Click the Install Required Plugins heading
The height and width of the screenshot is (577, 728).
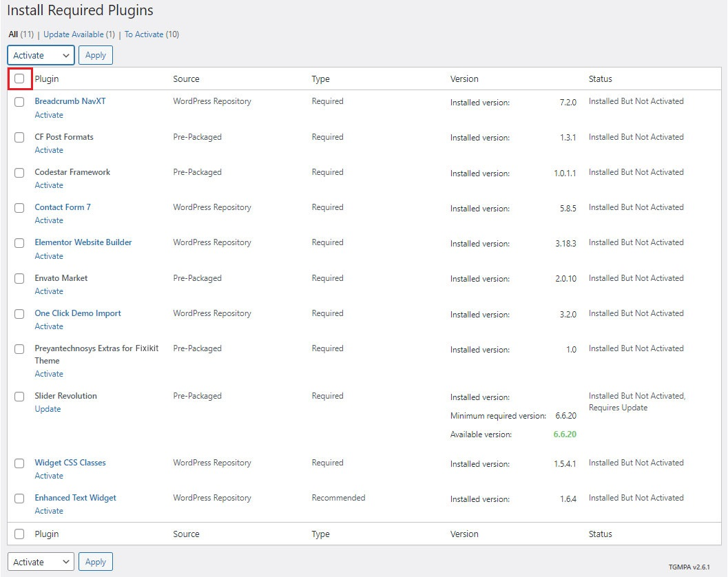(80, 10)
